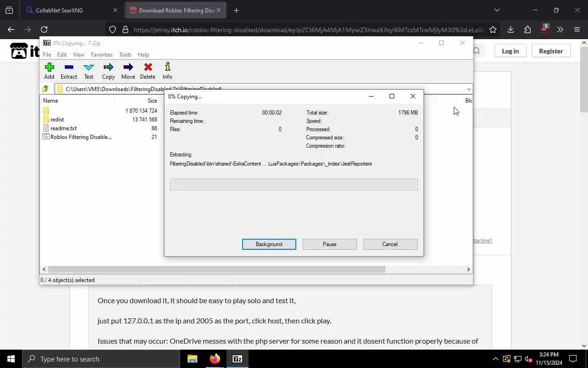Open the Windows Start menu
The width and height of the screenshot is (588, 368).
tap(11, 359)
